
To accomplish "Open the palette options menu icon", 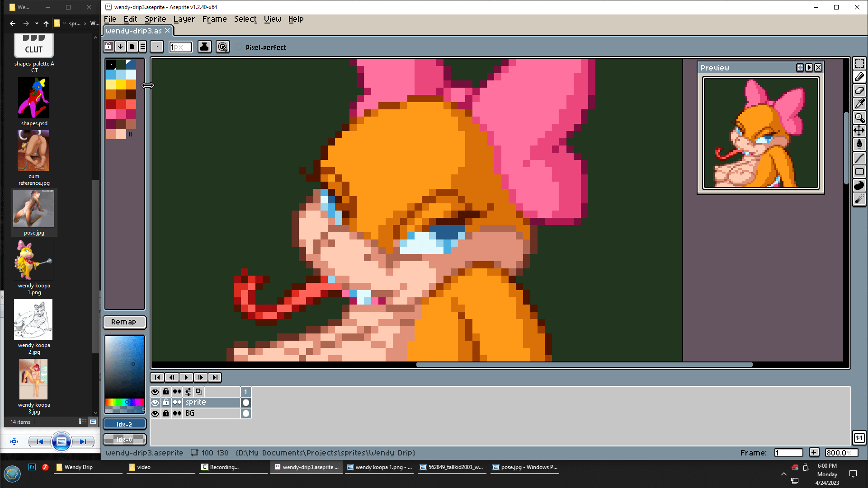I will 142,47.
